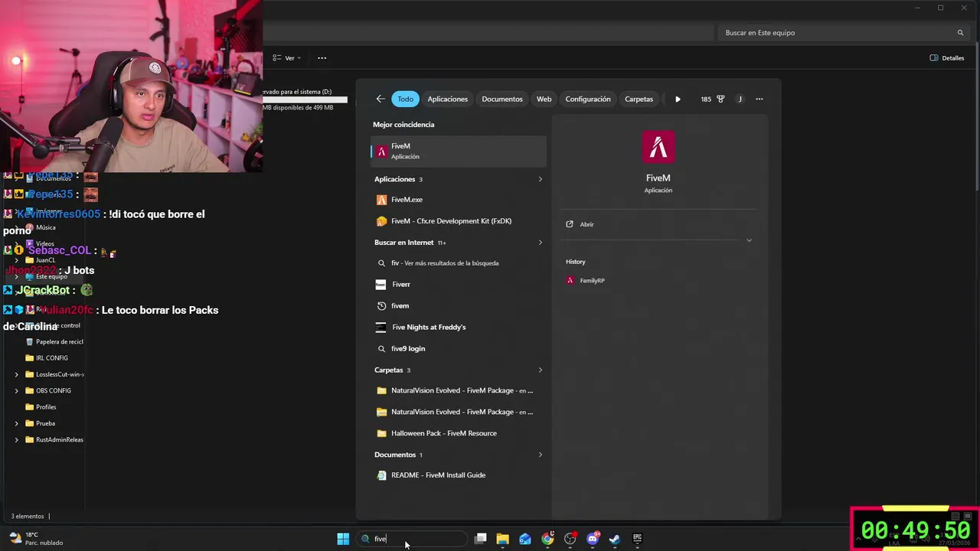Click the FxDK yellow box icon
Screen dimensions: 980x551
pos(381,221)
